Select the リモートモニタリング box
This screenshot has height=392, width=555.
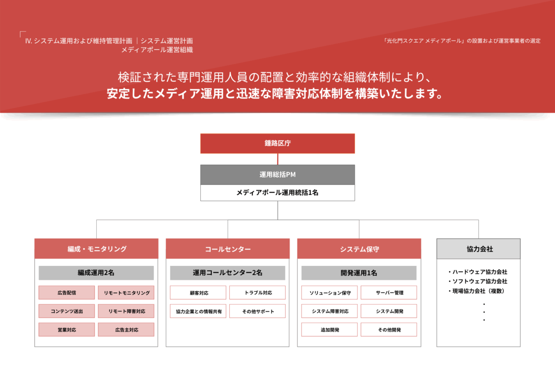(x=126, y=293)
